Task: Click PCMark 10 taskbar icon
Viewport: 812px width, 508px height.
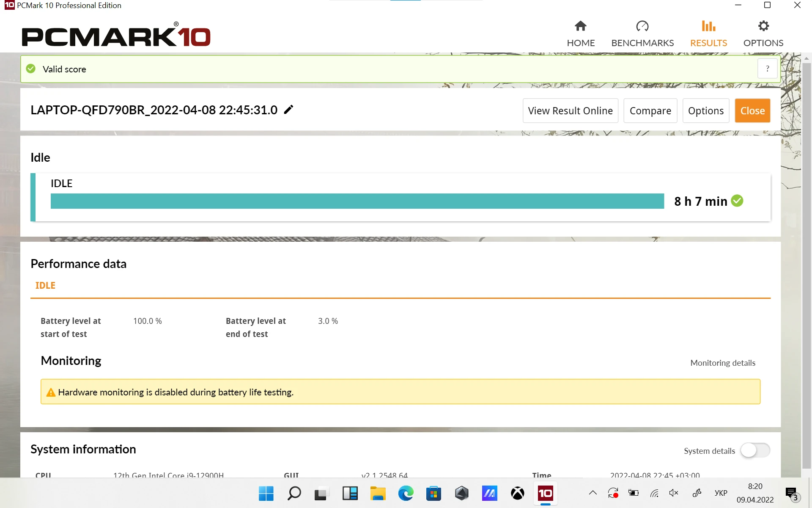Action: click(x=545, y=493)
